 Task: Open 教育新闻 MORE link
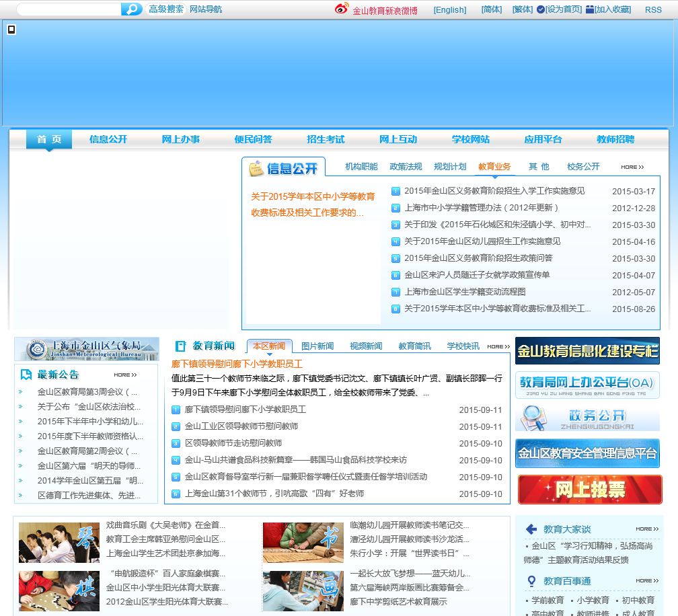[x=498, y=347]
